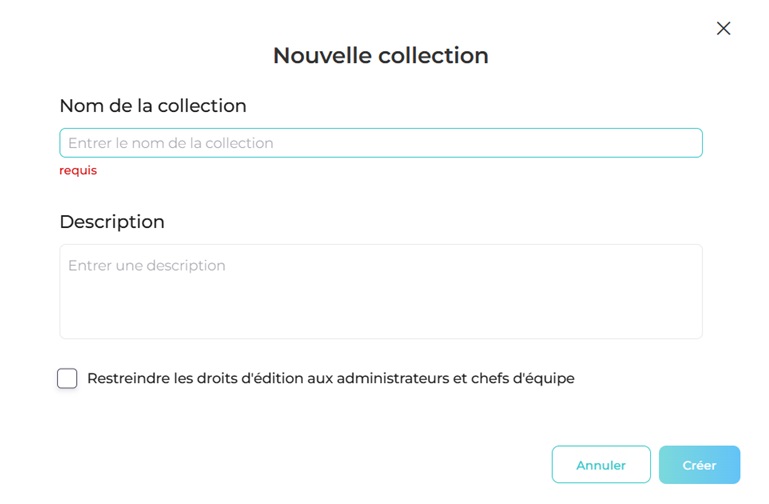Toggle the Restreindre les droits checkbox
Image resolution: width=769 pixels, height=504 pixels.
click(67, 378)
